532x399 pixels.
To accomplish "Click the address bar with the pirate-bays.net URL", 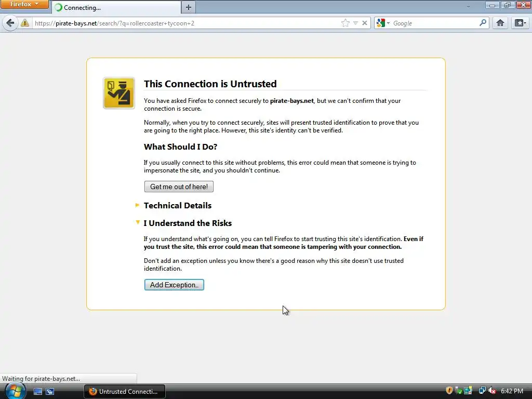I will coord(187,23).
